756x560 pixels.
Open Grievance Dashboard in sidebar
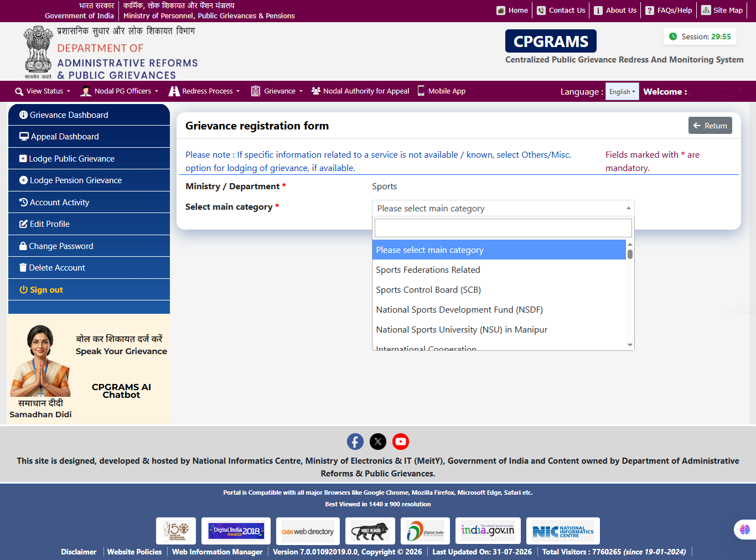tap(89, 115)
